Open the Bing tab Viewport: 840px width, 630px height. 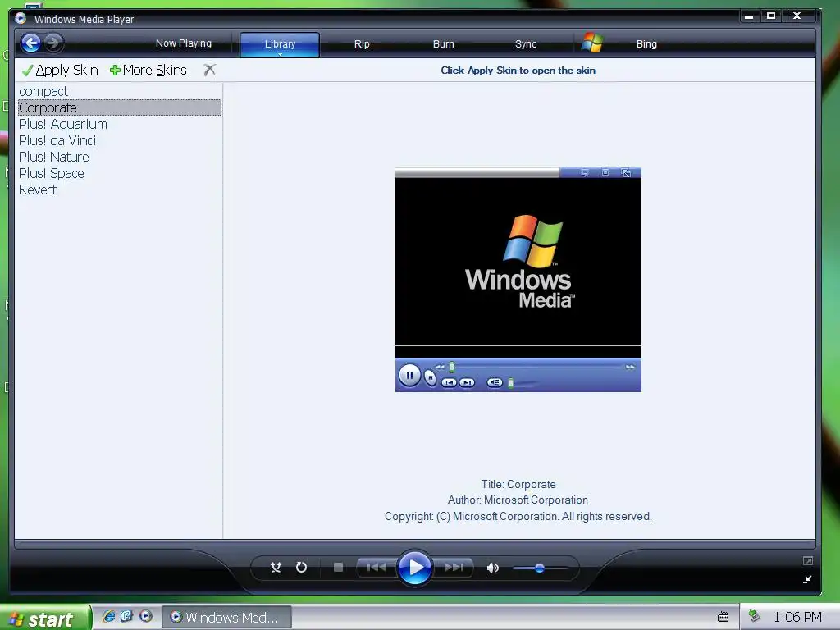[646, 44]
